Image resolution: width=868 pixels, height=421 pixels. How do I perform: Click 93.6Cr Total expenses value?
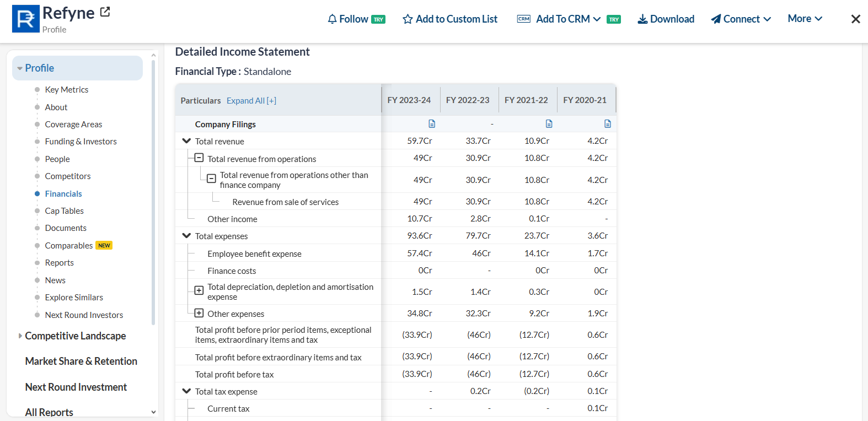[x=420, y=236]
